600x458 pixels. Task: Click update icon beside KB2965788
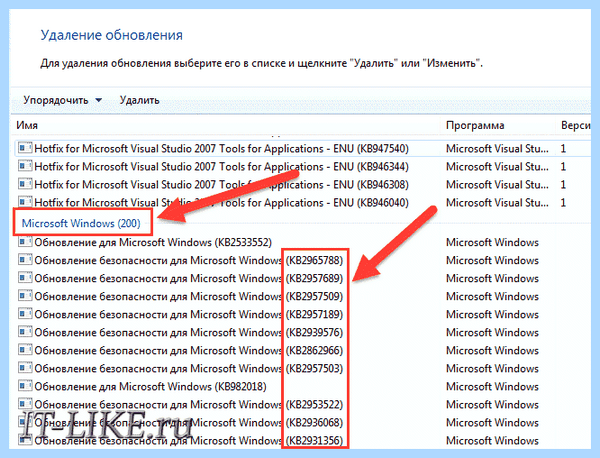[x=25, y=259]
